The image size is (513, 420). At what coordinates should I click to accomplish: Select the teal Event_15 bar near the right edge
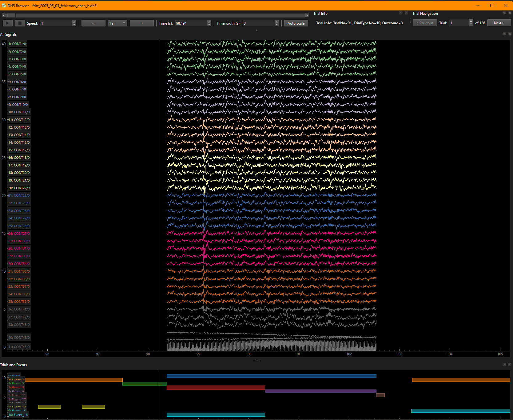point(461,411)
